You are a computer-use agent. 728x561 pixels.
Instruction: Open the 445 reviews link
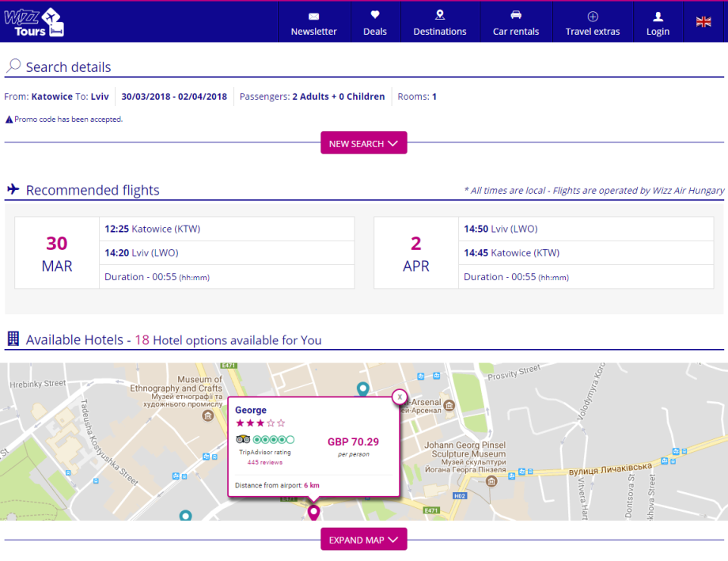(x=264, y=462)
